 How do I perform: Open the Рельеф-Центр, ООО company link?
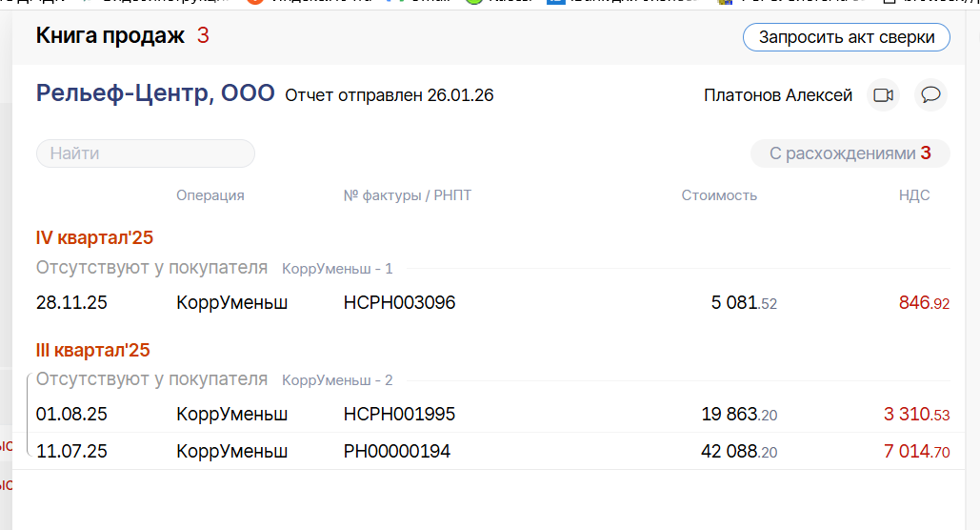[155, 93]
